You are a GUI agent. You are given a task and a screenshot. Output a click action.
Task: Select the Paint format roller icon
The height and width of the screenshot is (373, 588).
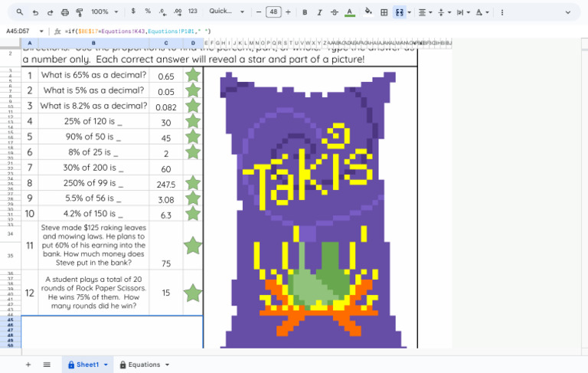pyautogui.click(x=80, y=12)
